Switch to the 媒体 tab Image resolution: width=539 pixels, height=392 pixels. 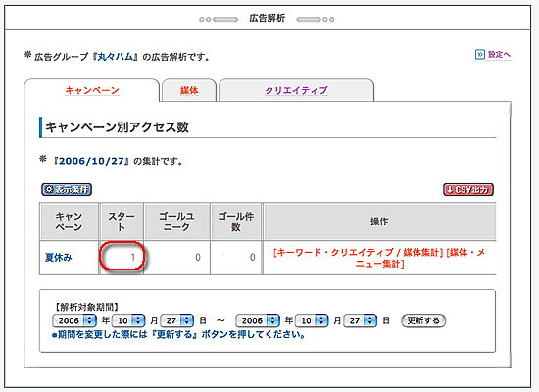pyautogui.click(x=189, y=90)
